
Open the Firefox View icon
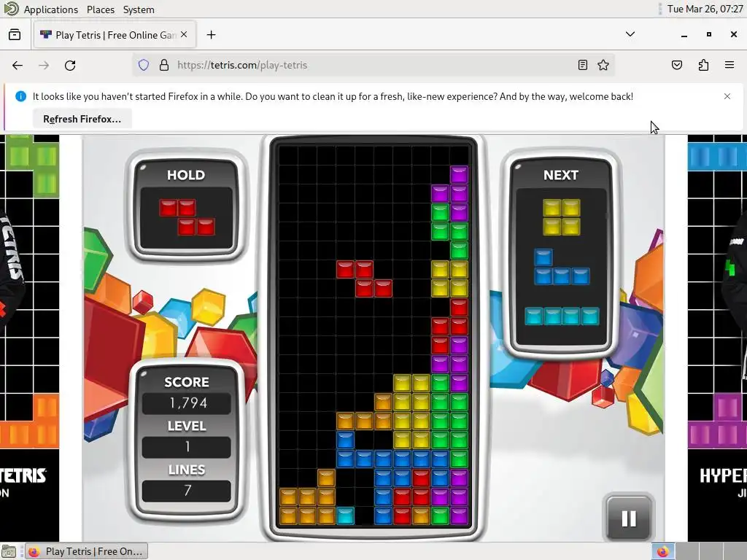pos(15,35)
